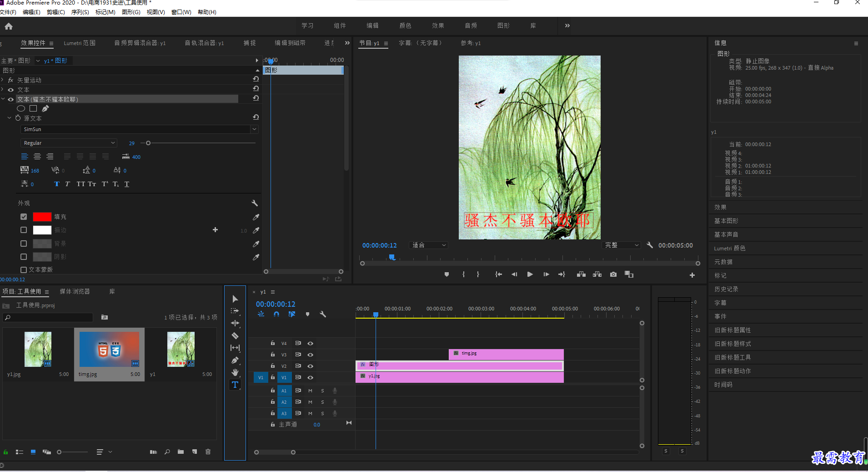This screenshot has width=868, height=472.
Task: Open the red fill color swatch
Action: [x=42, y=217]
